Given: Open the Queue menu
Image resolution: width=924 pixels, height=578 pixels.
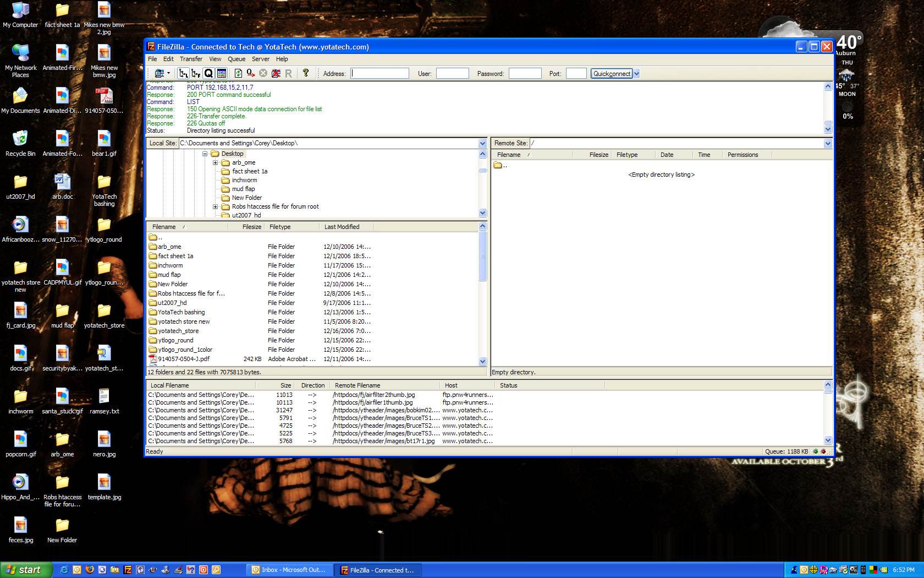Looking at the screenshot, I should click(237, 59).
